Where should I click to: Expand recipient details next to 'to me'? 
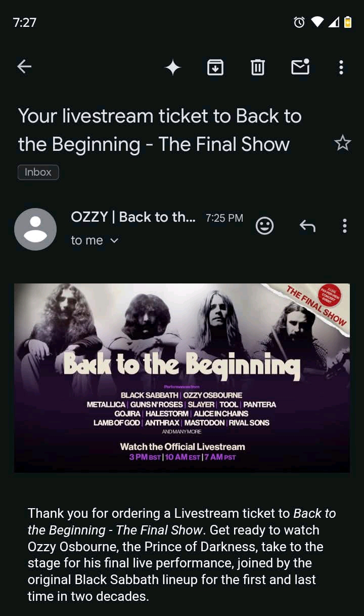pyautogui.click(x=114, y=241)
